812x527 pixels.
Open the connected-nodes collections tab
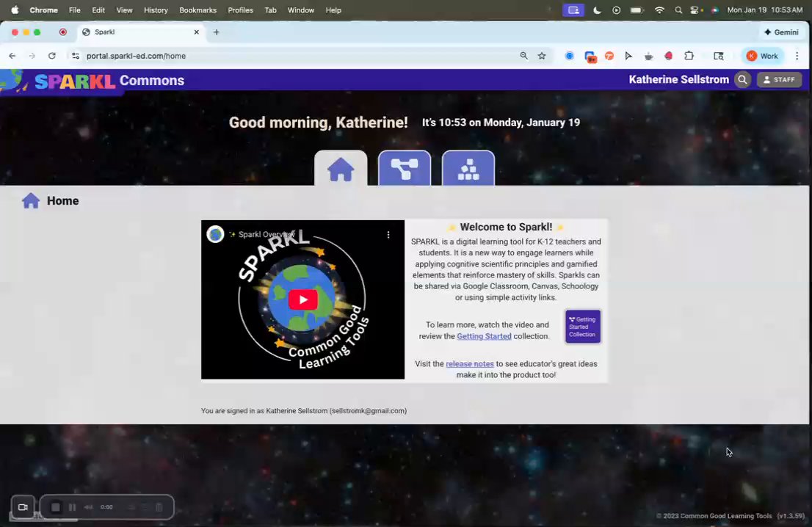405,168
